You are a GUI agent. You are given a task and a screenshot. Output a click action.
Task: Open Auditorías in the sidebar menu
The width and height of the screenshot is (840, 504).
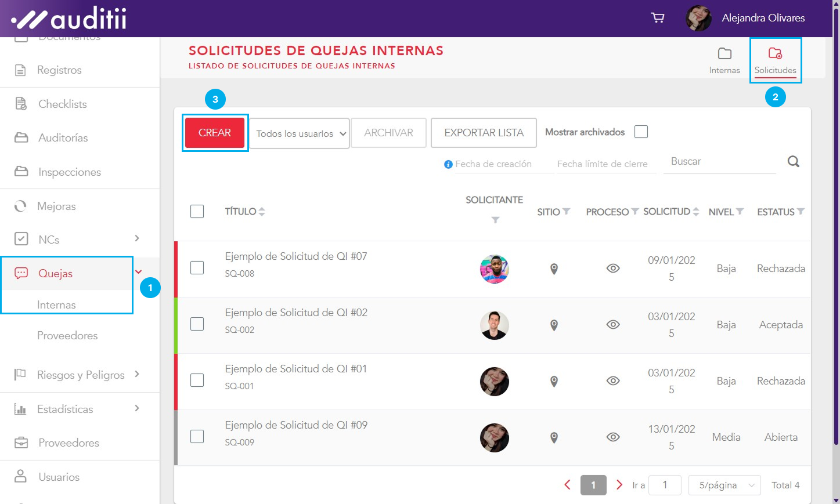(63, 138)
